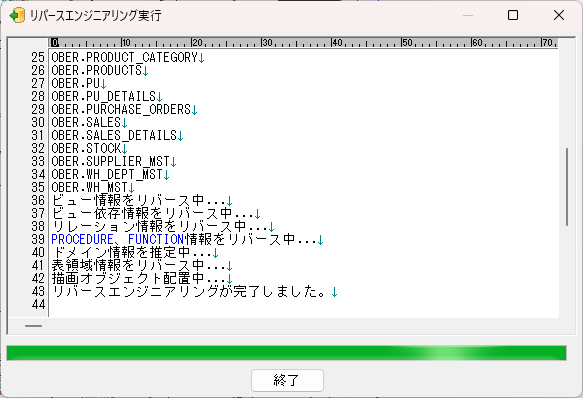
Task: Click the column ruler at mark 30
Action: pos(267,43)
